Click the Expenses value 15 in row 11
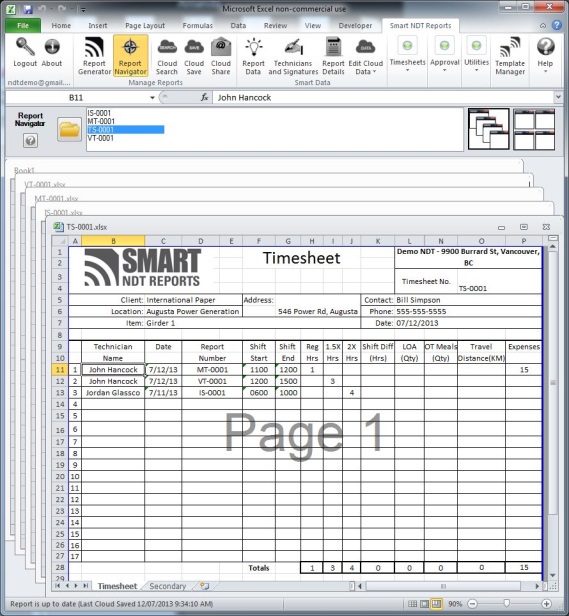The image size is (569, 616). [524, 370]
